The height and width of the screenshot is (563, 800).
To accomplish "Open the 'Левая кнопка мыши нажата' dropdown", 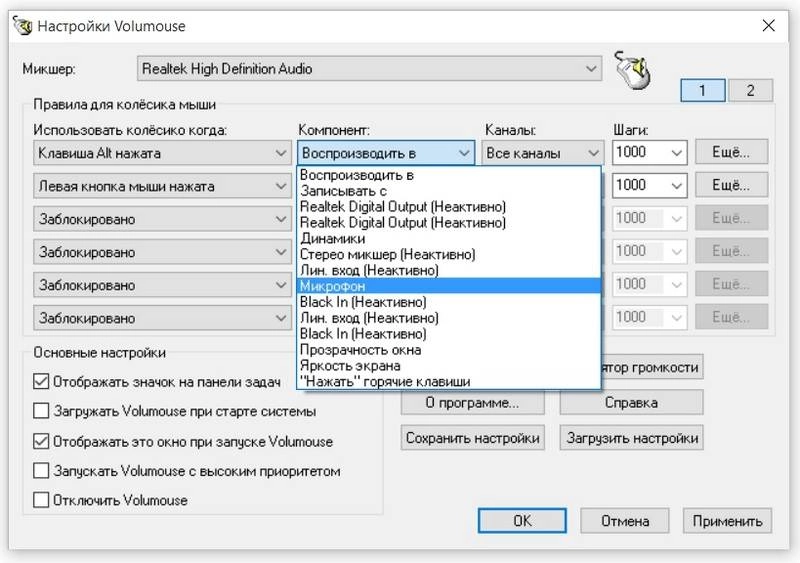I will coord(162,186).
